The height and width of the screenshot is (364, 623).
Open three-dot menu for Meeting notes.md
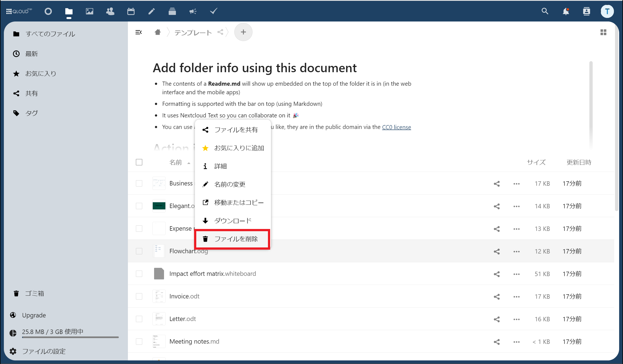click(x=517, y=342)
